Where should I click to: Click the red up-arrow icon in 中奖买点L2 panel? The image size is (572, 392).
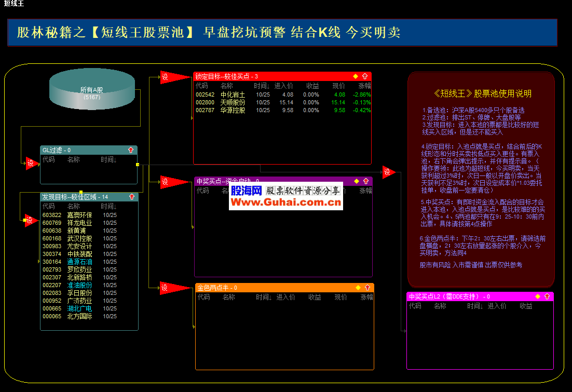[547, 296]
